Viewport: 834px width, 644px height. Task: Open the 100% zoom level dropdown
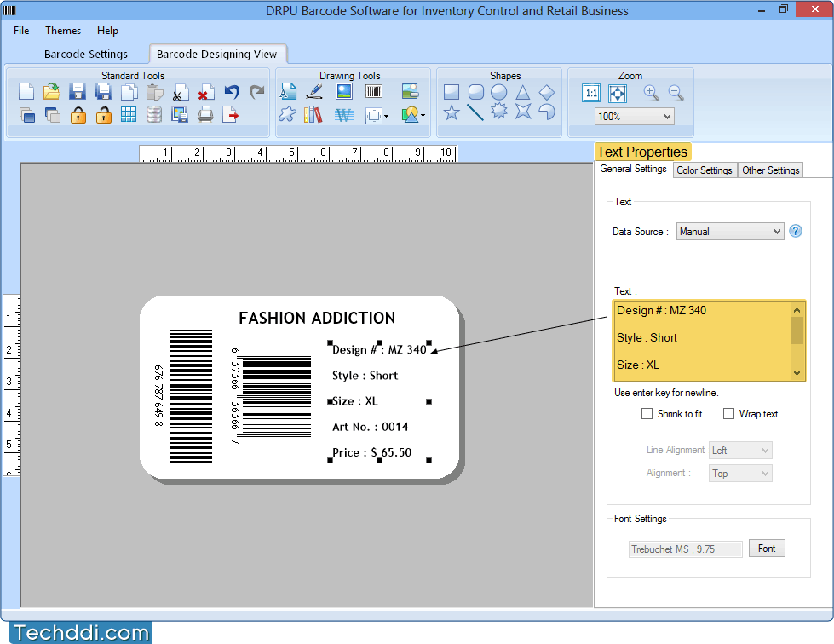pyautogui.click(x=635, y=117)
